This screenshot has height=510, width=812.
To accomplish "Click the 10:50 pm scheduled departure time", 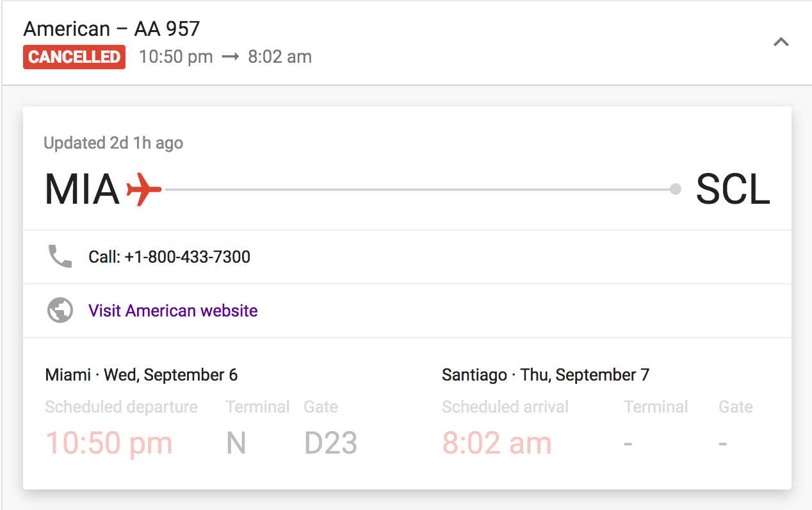I will 109,443.
